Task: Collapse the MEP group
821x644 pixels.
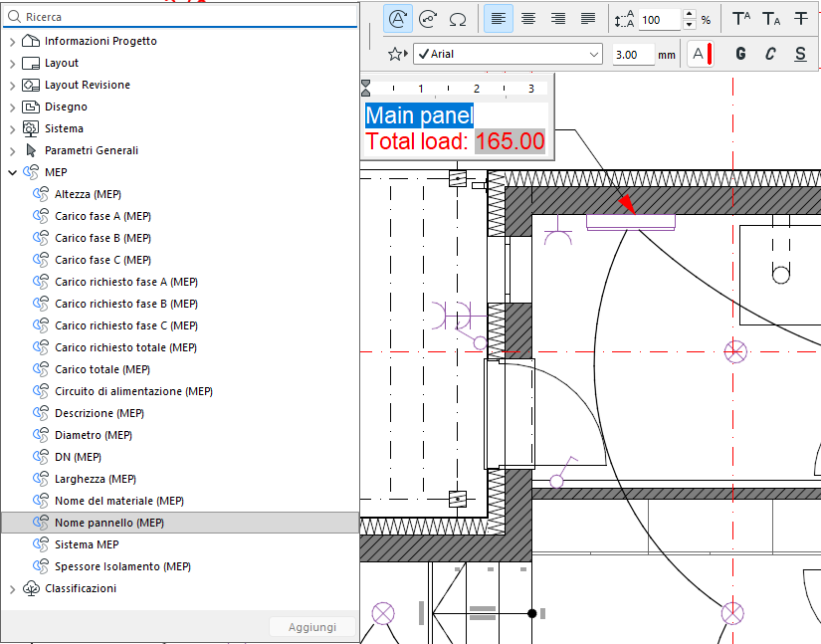Action: click(x=13, y=173)
